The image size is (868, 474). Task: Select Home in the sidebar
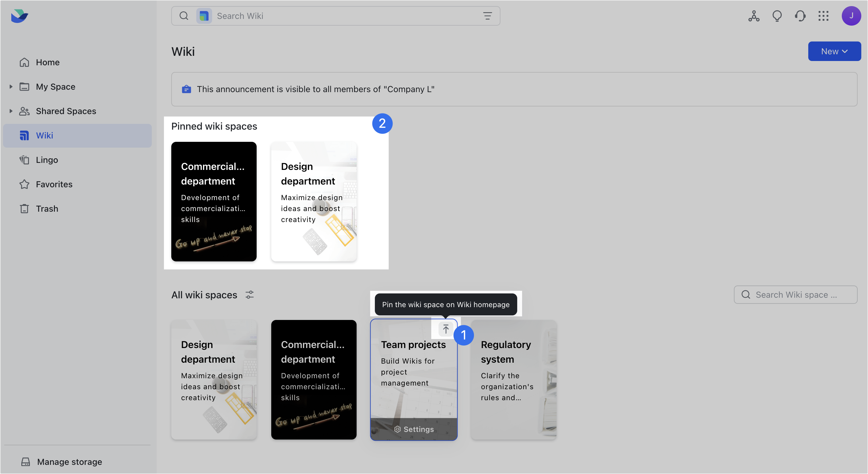coord(48,62)
